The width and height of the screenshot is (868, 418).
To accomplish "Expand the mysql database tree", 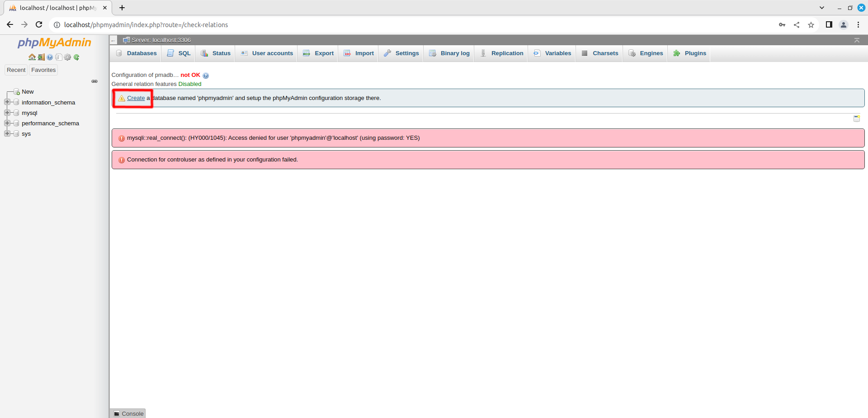I will point(7,113).
